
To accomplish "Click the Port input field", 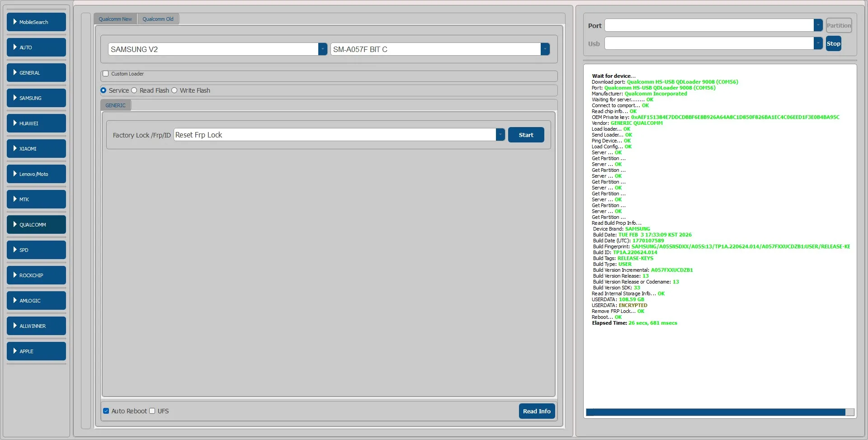I will click(x=709, y=25).
